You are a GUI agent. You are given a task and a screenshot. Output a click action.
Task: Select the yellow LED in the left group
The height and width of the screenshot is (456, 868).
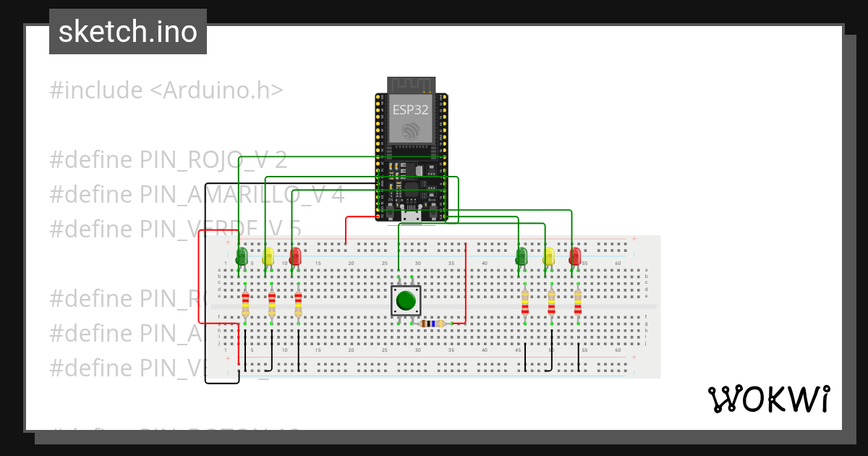268,255
